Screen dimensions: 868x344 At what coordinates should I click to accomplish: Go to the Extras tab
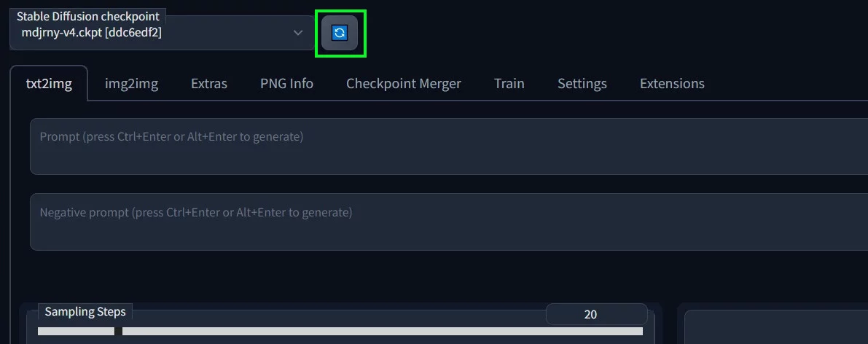point(209,84)
